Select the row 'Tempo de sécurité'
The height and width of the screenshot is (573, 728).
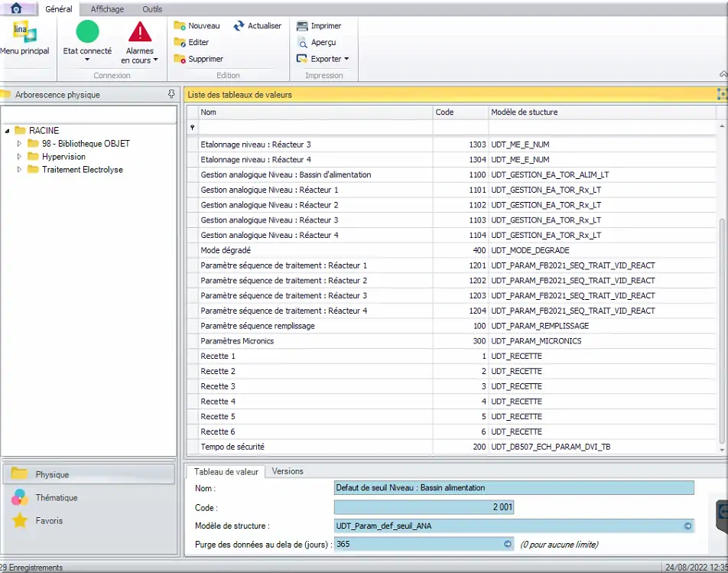[452, 447]
